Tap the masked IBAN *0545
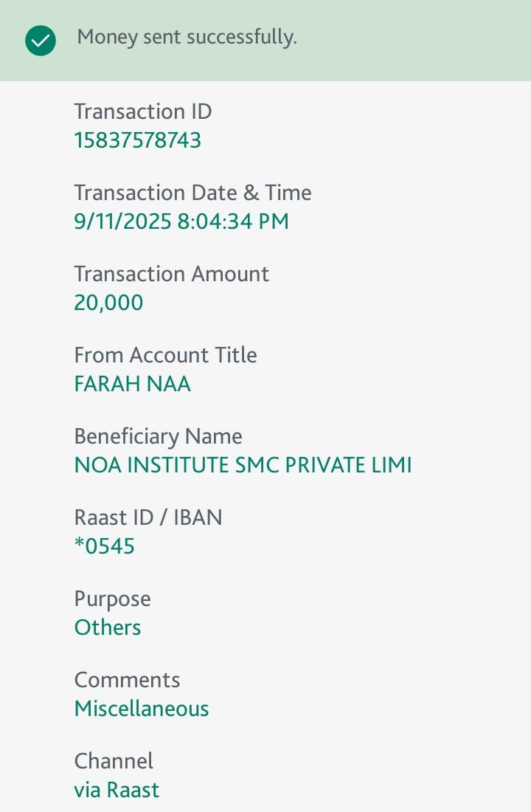Viewport: 531px width, 812px height. pyautogui.click(x=104, y=546)
